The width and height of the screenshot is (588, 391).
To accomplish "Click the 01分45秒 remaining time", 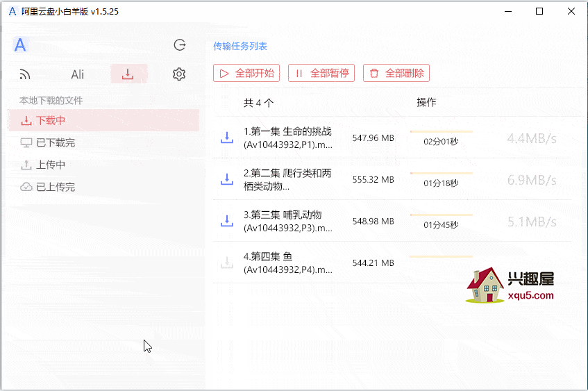I will coord(441,225).
